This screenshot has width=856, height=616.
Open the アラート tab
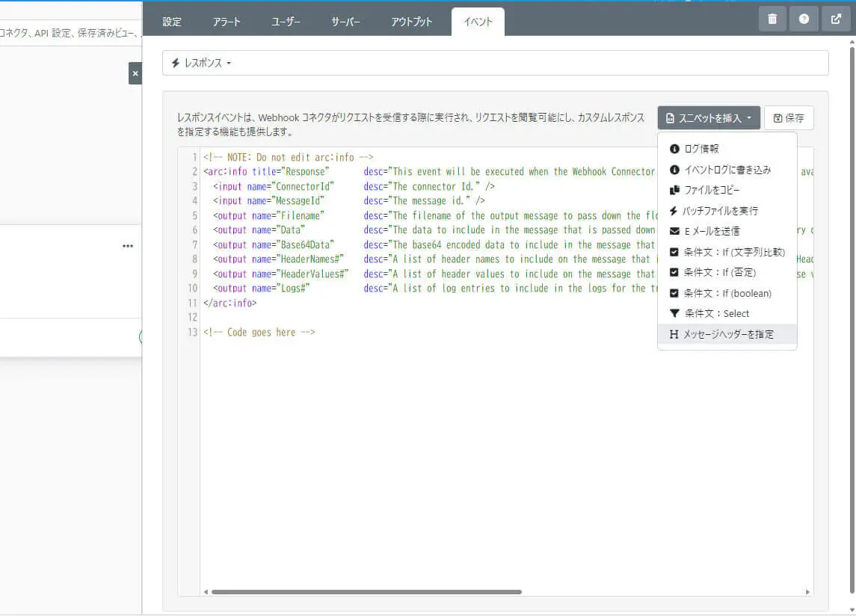[x=226, y=22]
